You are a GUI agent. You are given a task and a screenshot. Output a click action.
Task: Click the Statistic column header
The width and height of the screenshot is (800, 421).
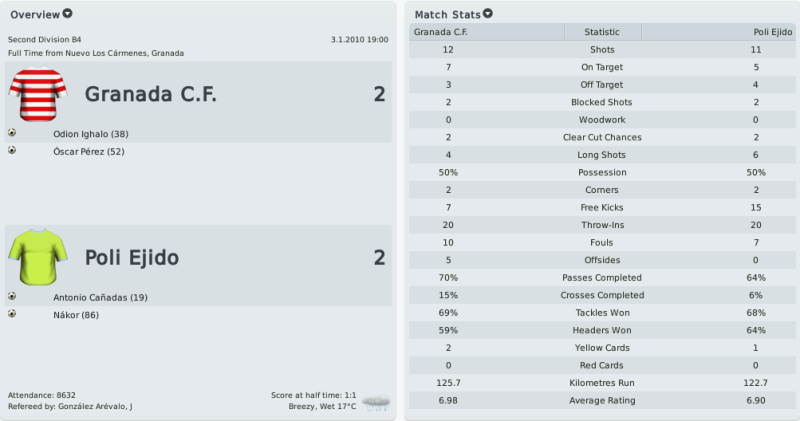[x=603, y=32]
